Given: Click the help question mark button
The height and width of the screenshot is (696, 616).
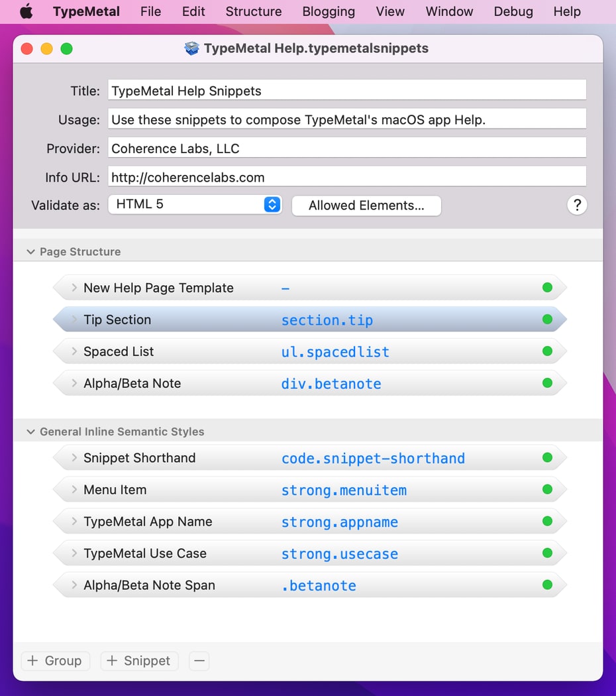Looking at the screenshot, I should (x=577, y=205).
